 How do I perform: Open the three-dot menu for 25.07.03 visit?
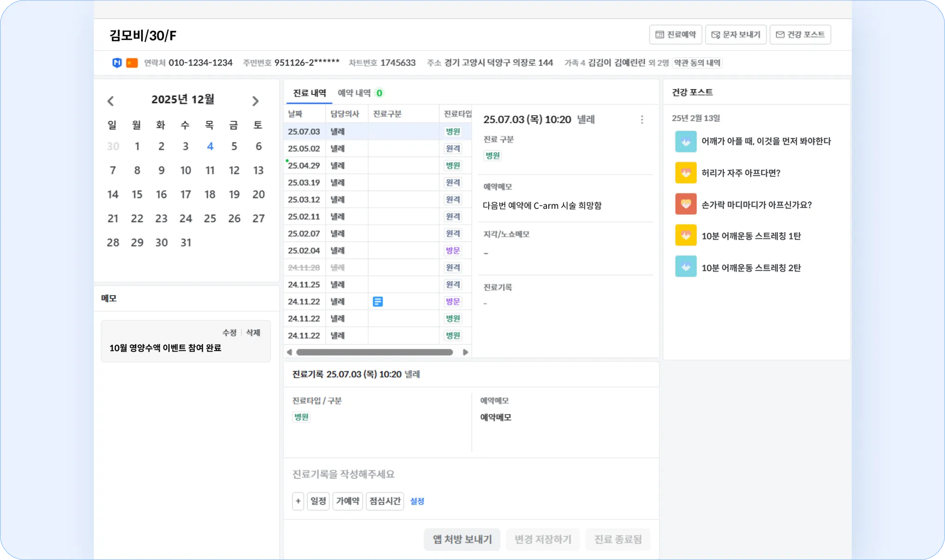point(642,120)
